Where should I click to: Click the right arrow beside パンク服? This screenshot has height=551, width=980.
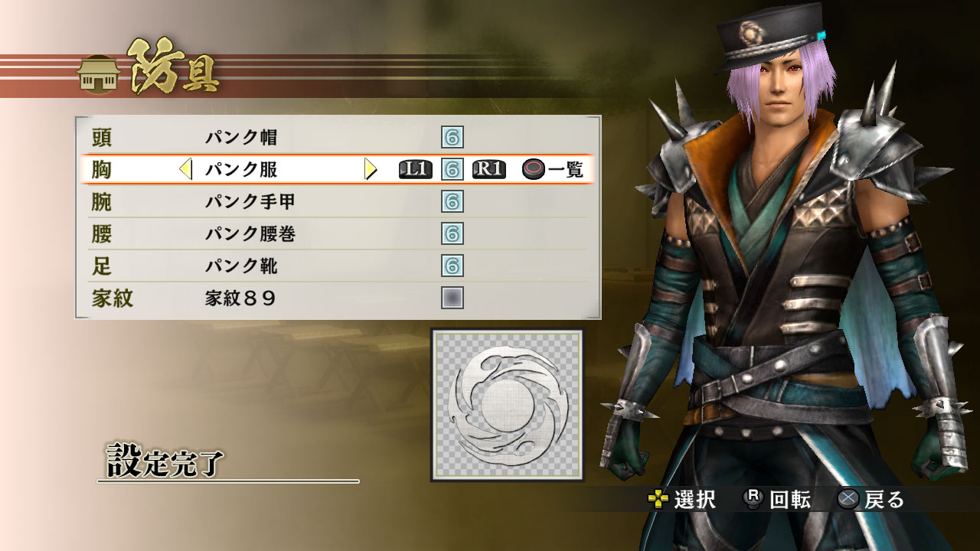371,169
